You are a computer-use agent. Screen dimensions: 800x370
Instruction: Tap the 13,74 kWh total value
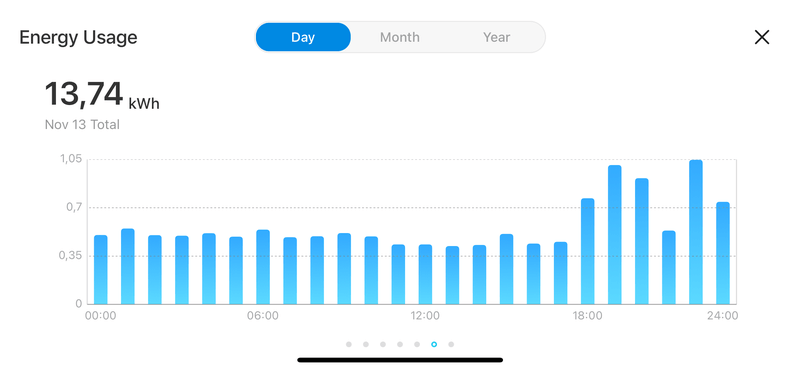tap(102, 95)
